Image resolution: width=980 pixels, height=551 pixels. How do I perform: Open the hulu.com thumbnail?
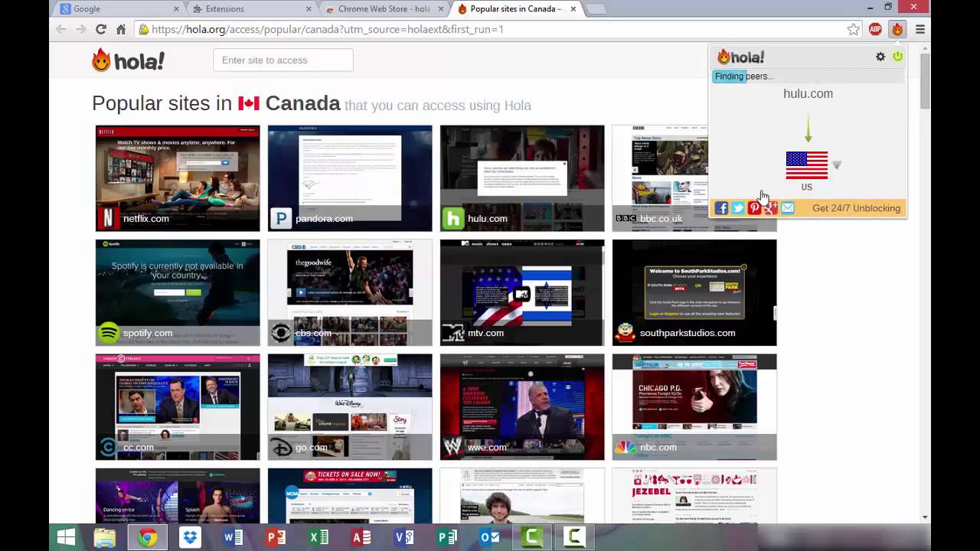[x=522, y=178]
